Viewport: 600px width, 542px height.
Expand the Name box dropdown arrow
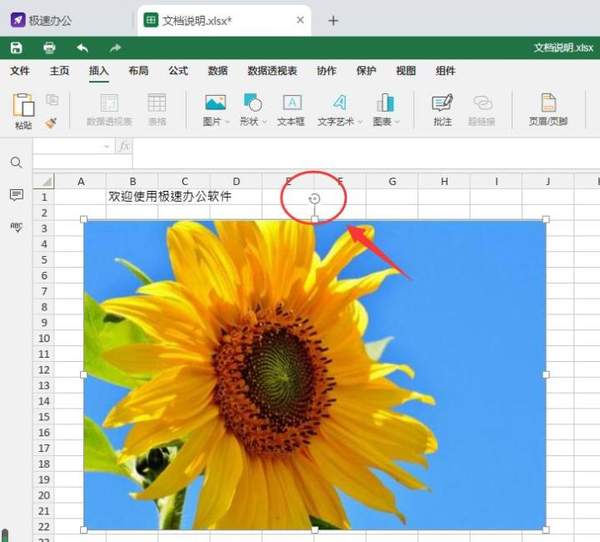107,146
